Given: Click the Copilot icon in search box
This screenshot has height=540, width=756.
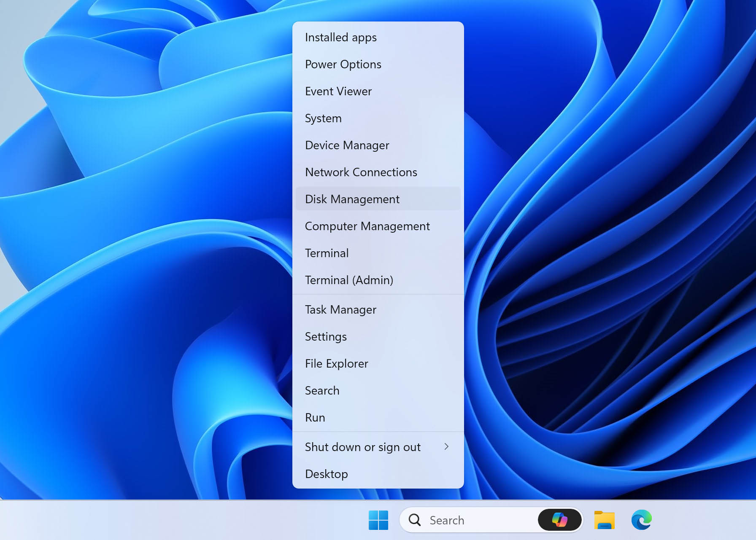Looking at the screenshot, I should click(x=559, y=520).
